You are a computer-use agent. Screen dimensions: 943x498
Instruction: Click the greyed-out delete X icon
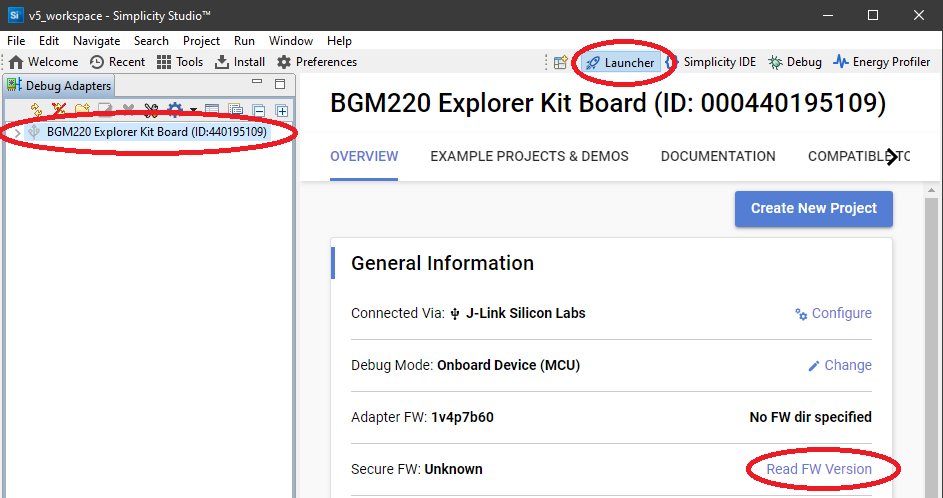pos(128,109)
